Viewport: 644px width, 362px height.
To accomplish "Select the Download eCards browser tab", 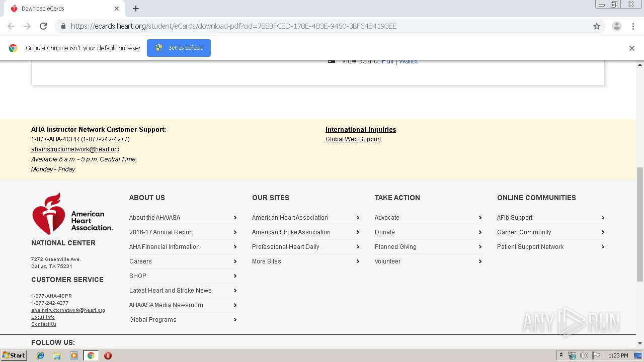I will point(64,9).
